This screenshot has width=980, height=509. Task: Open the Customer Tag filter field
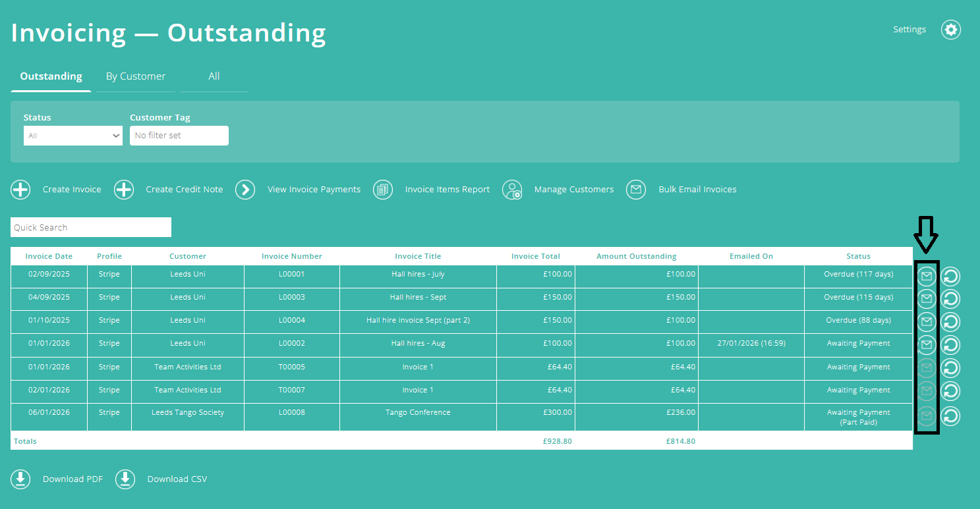tap(179, 135)
